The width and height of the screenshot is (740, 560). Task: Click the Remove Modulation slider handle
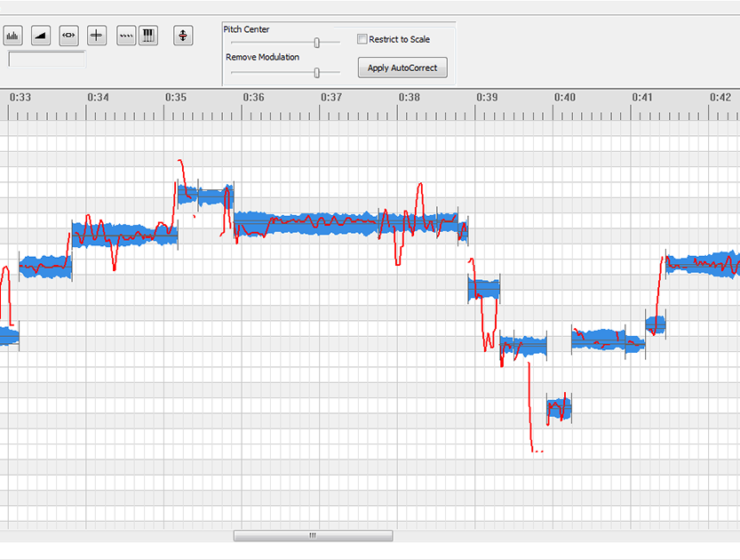(317, 72)
